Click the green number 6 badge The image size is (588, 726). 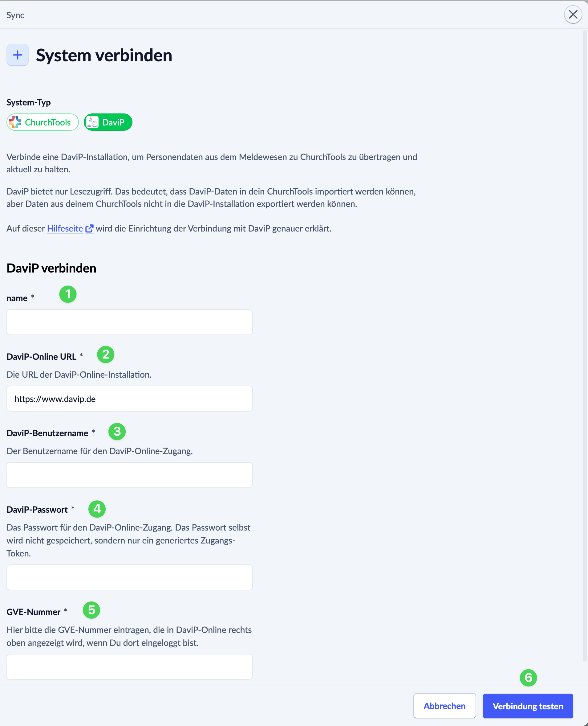point(528,678)
